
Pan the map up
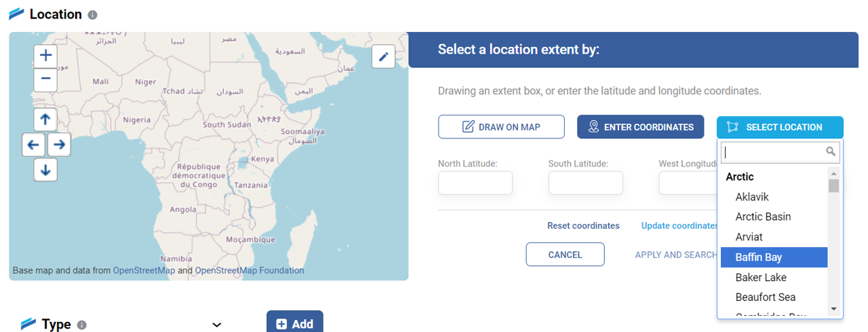pos(45,120)
